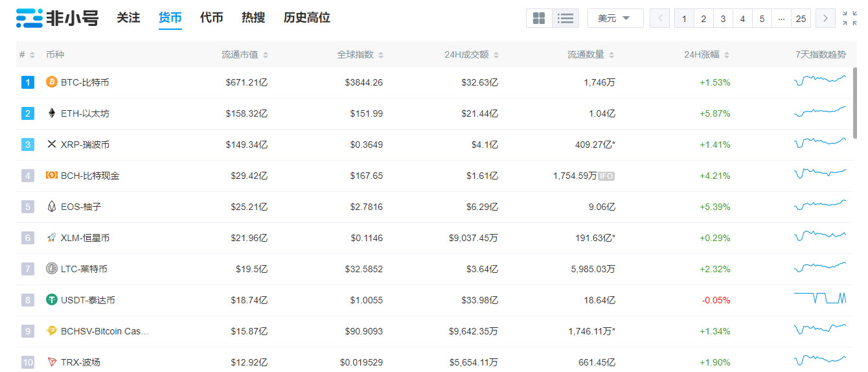
Task: Open the 历史高位 tab
Action: [x=307, y=18]
